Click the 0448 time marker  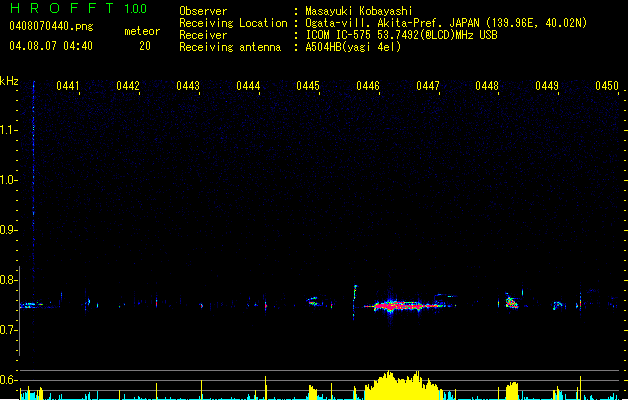[x=487, y=85]
